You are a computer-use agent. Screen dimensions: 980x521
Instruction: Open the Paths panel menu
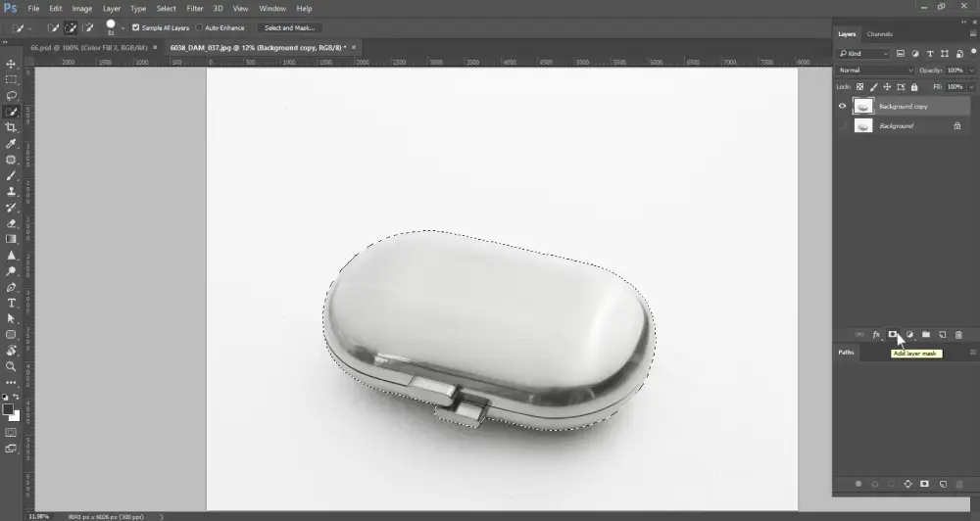[x=972, y=353]
